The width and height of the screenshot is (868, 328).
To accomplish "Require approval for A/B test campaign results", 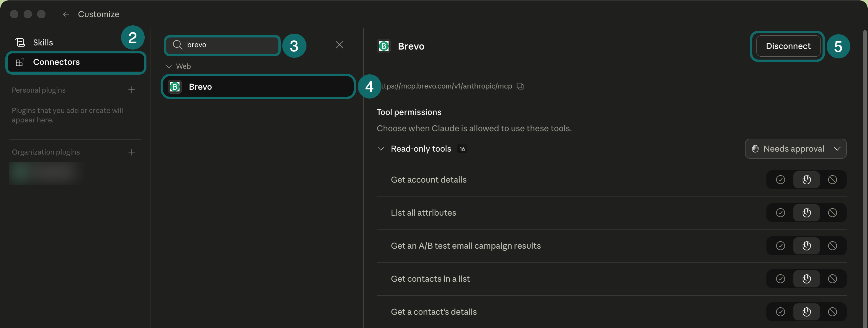I will [x=806, y=246].
